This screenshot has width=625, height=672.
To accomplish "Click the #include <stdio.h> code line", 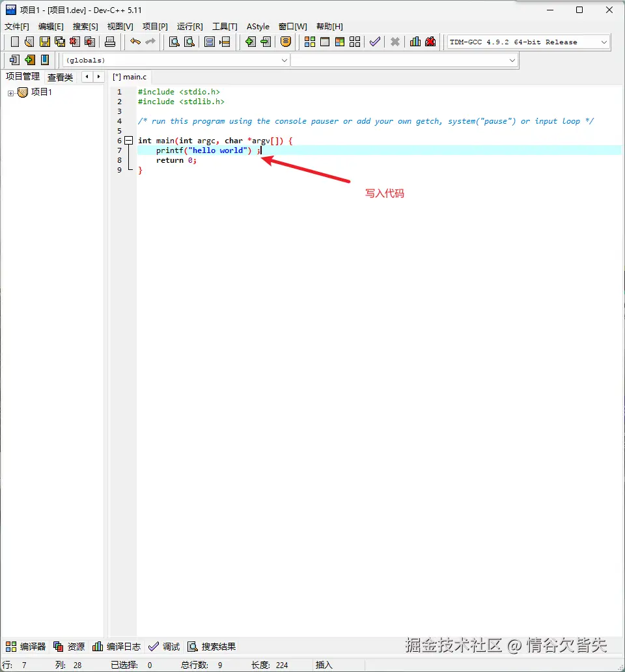I will [178, 92].
